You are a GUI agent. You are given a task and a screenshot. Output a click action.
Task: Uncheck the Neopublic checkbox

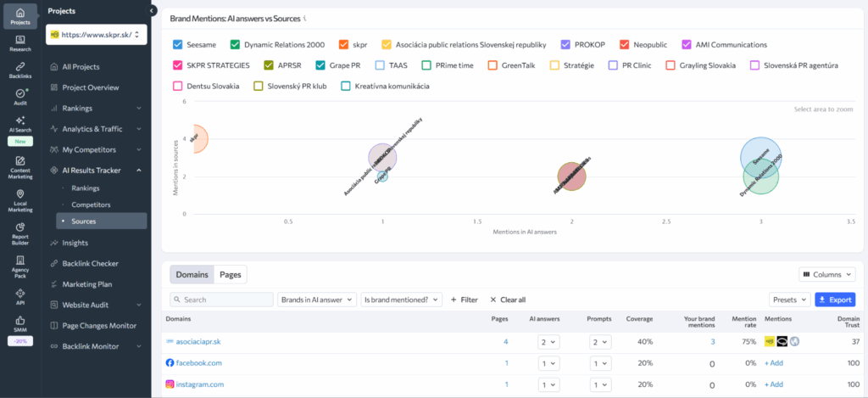pos(625,45)
